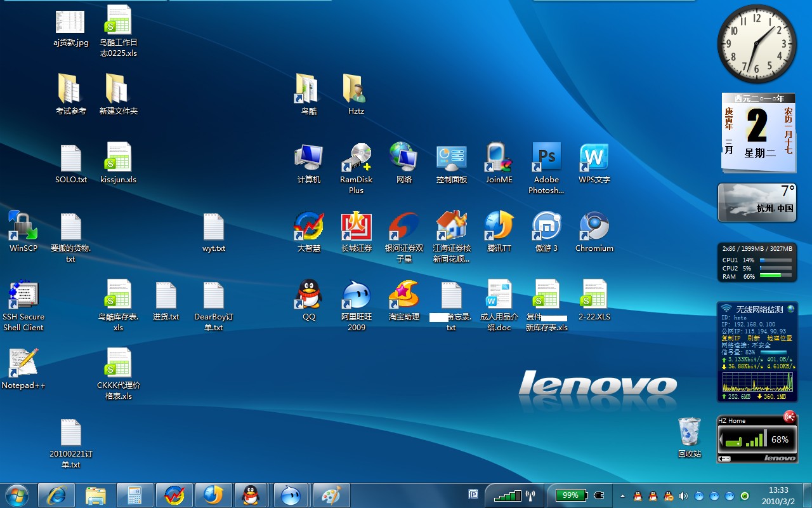Image resolution: width=812 pixels, height=508 pixels.
Task: Toggle wireless via the taskbar antenna icon
Action: pyautogui.click(x=530, y=495)
